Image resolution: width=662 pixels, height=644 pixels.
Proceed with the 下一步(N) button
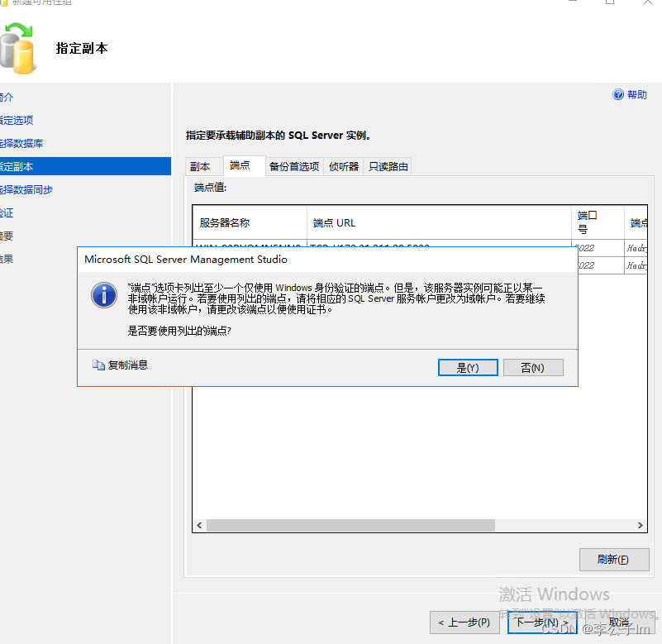coord(541,622)
